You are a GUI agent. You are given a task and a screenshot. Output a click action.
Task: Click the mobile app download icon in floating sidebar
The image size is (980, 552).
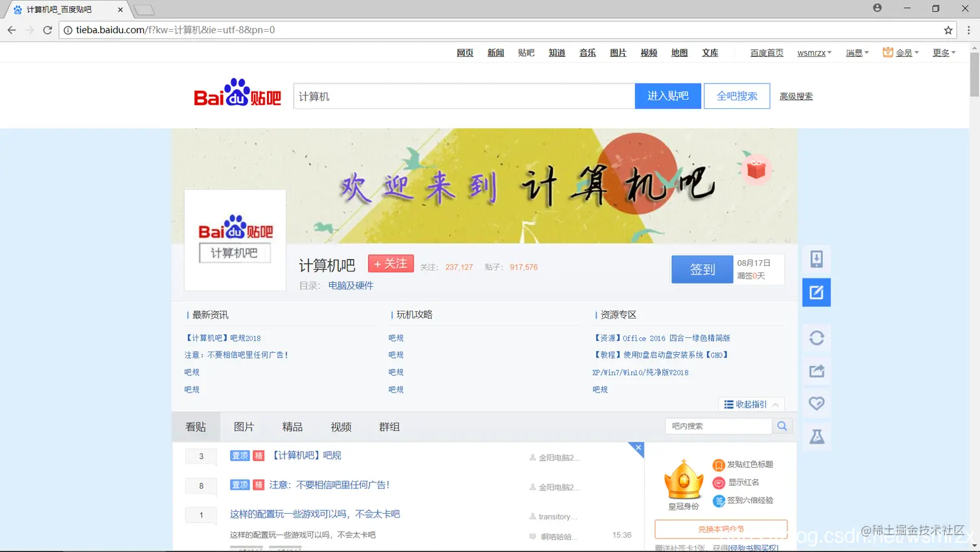(816, 258)
